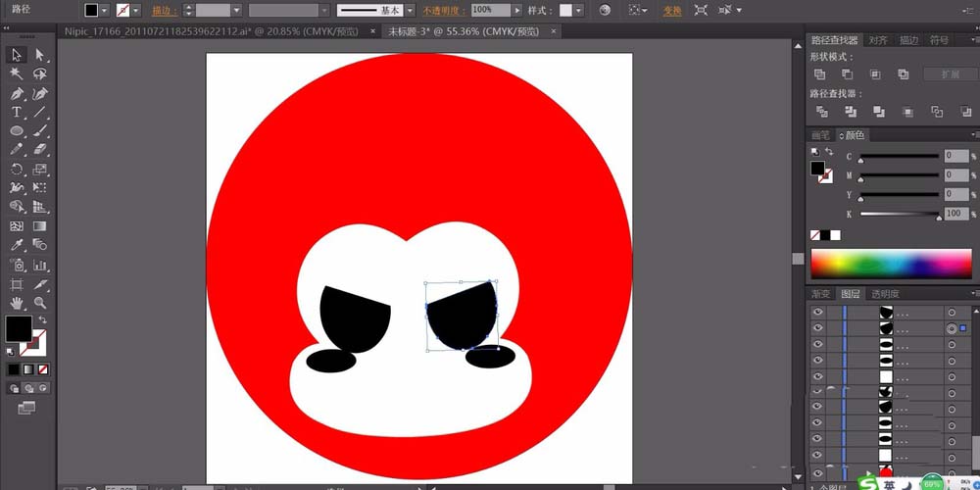Select the Paintbrush tool
This screenshot has width=980, height=490.
40,131
